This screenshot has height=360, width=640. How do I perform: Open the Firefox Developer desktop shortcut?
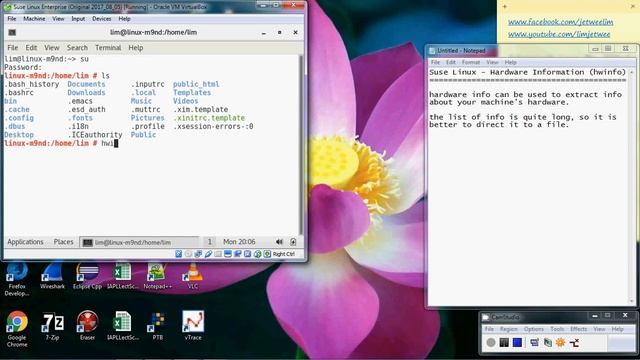pos(17,280)
